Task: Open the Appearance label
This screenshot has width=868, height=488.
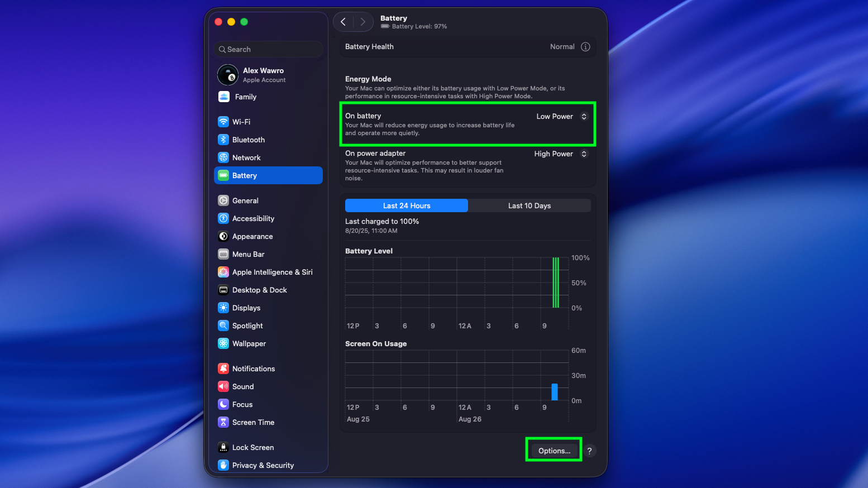Action: click(252, 236)
